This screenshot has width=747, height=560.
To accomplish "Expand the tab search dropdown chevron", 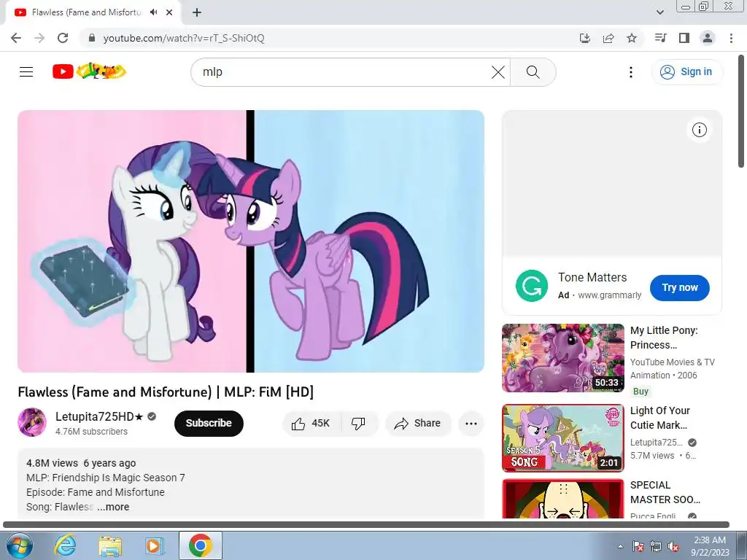I will (x=659, y=12).
